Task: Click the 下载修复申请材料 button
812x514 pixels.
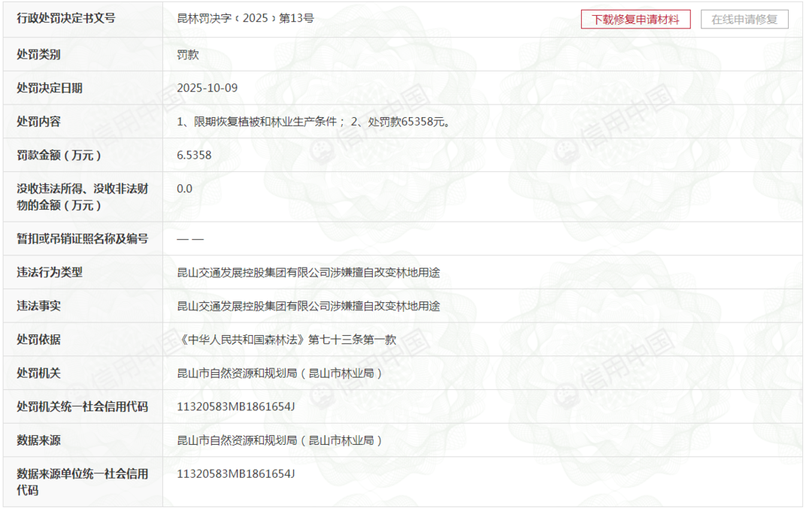Action: click(x=635, y=20)
